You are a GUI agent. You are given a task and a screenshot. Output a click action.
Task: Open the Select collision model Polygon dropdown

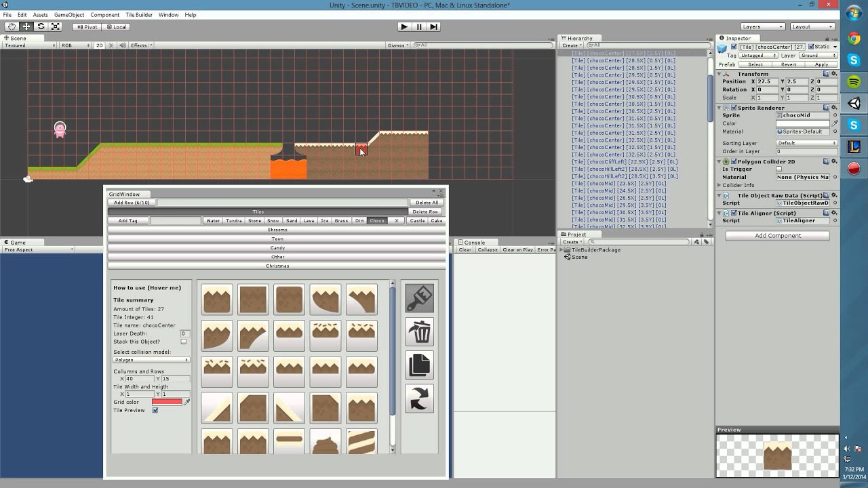click(151, 360)
